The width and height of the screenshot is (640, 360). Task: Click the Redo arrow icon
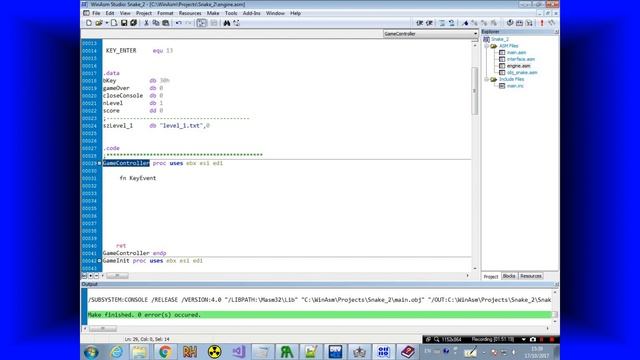(189, 23)
